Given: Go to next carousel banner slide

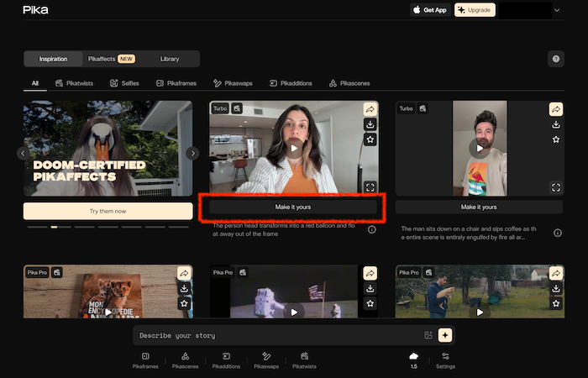Looking at the screenshot, I should point(192,153).
